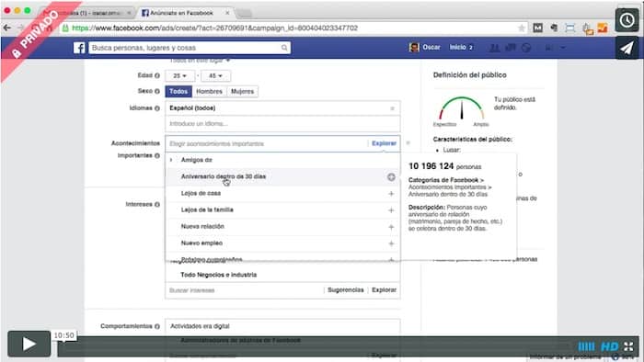Select Todos for Sexo
This screenshot has width=644, height=362.
click(x=178, y=92)
